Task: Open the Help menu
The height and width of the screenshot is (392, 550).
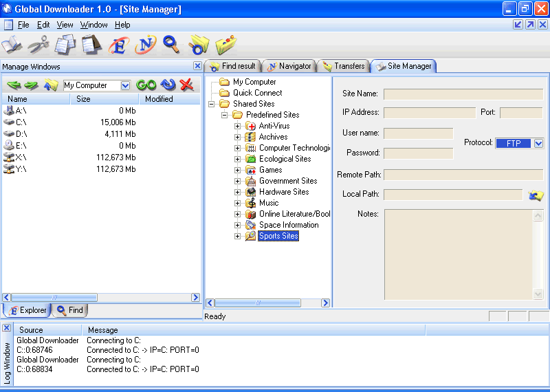Action: coord(122,25)
